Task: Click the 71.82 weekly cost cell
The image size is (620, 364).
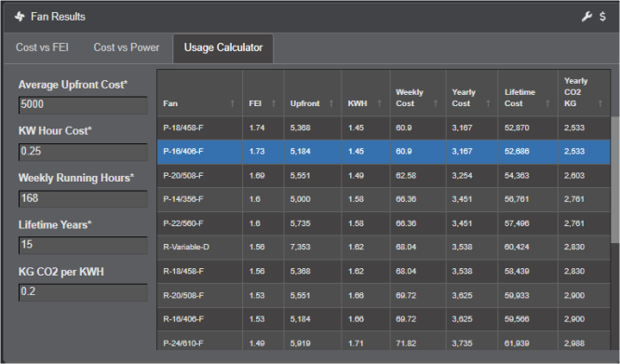Action: point(418,341)
